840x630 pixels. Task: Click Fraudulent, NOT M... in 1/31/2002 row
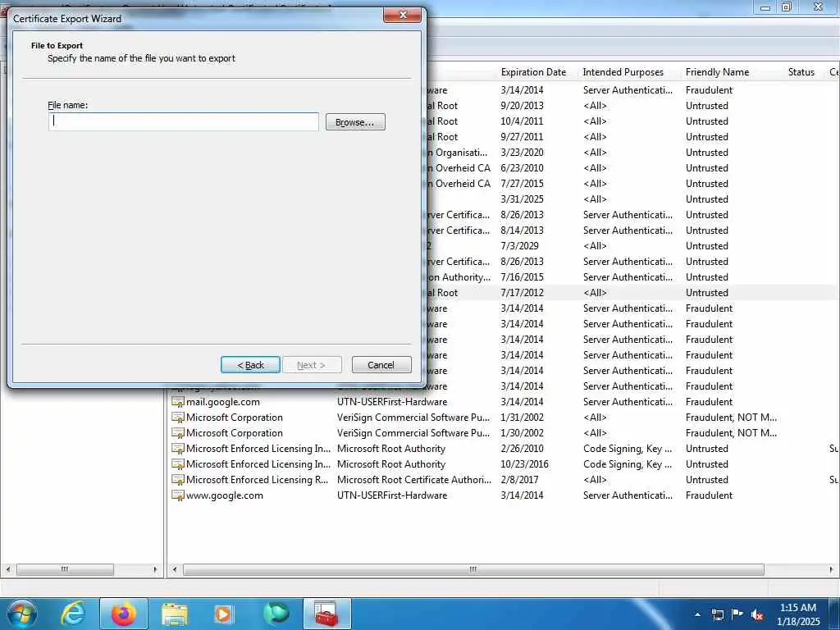[731, 418]
